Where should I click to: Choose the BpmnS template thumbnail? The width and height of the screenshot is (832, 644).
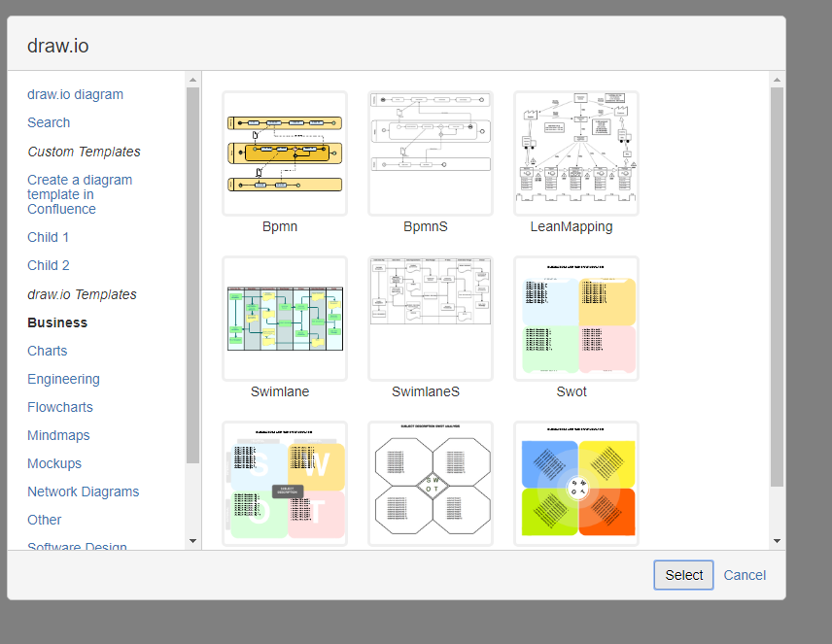431,153
